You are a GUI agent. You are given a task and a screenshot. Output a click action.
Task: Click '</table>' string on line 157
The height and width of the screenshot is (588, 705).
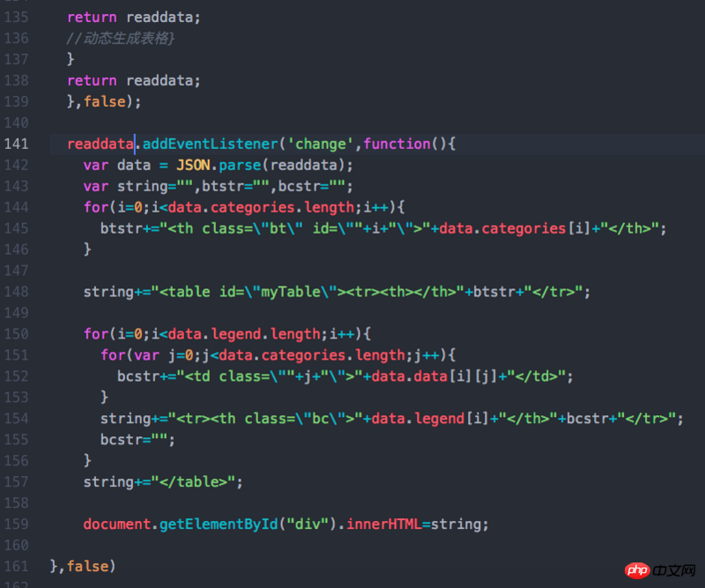click(x=193, y=482)
